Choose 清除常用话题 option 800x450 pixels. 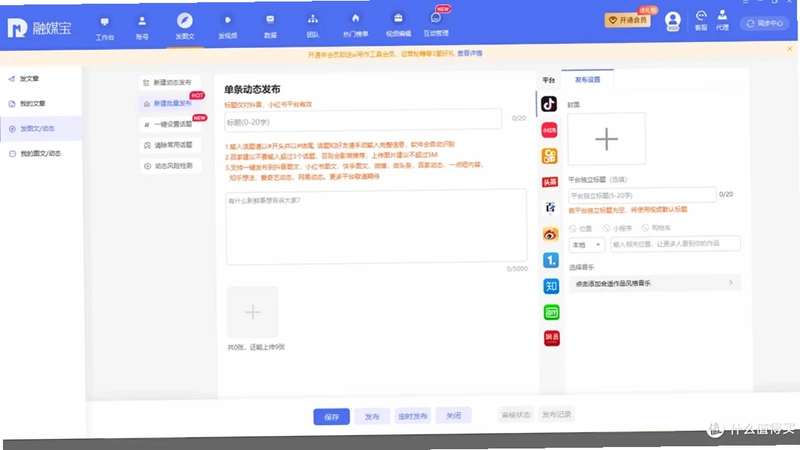(170, 145)
